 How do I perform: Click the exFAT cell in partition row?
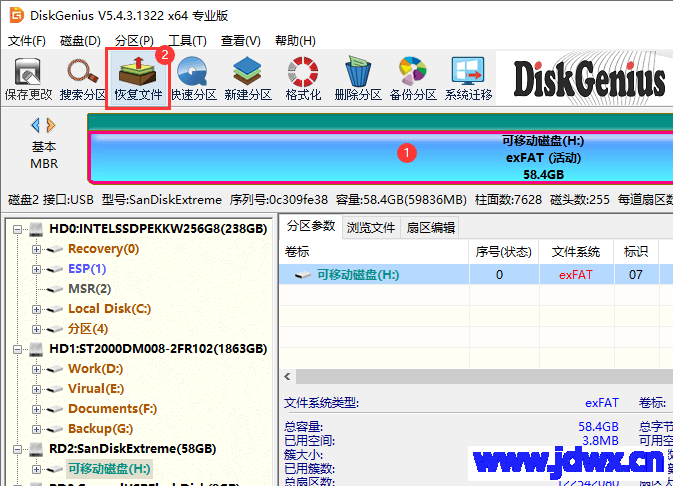576,275
